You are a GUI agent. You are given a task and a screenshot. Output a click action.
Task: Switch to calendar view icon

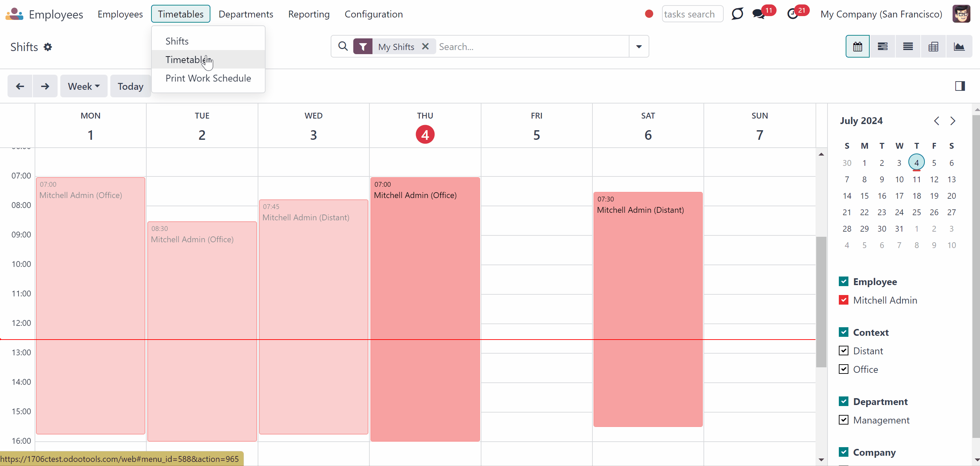pos(857,46)
